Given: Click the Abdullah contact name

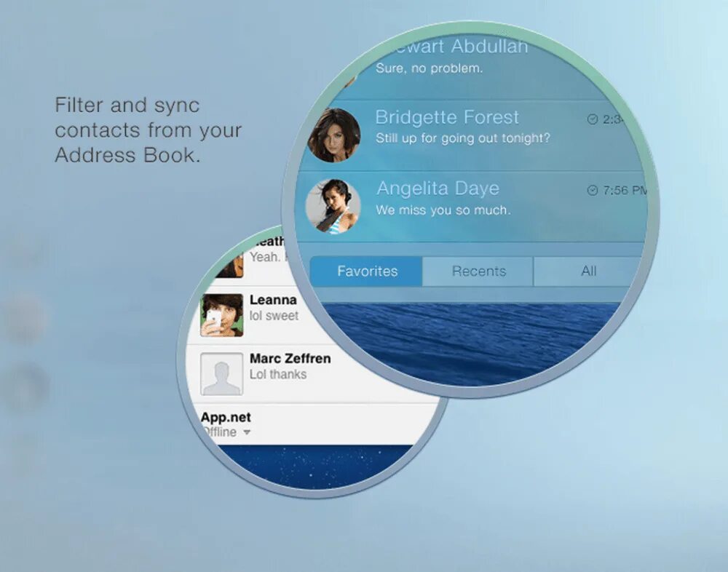Looking at the screenshot, I should pos(489,46).
